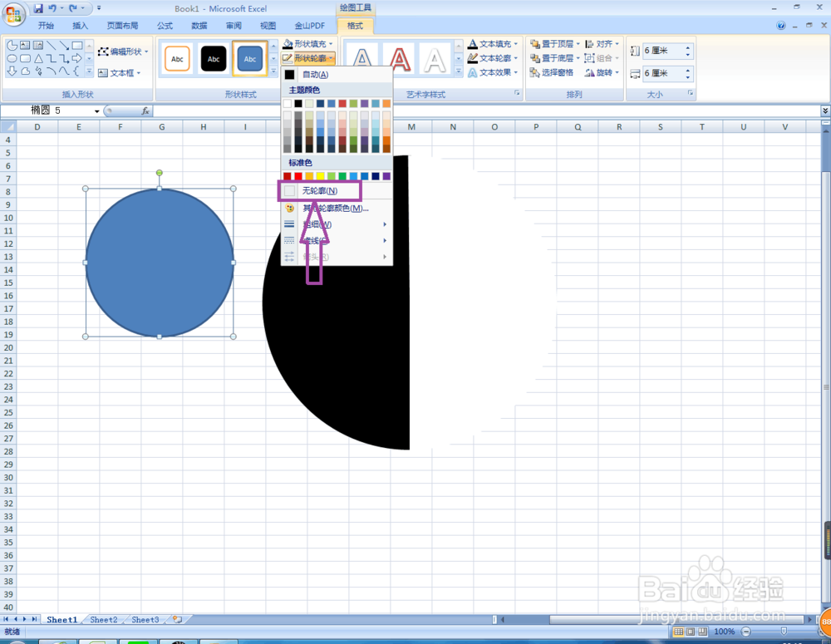Open the 文本框 dropdown
This screenshot has width=831, height=644.
119,72
